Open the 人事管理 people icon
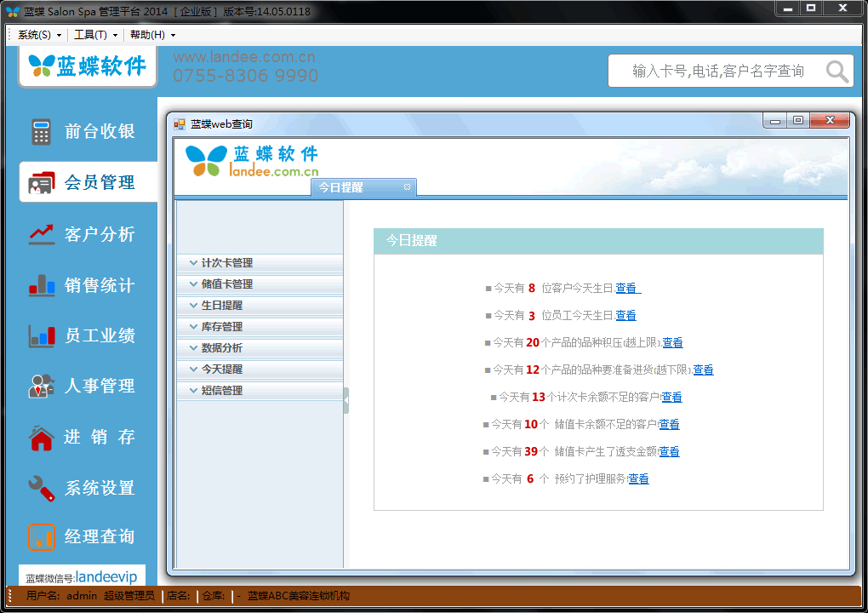Viewport: 868px width, 613px height. [42, 386]
